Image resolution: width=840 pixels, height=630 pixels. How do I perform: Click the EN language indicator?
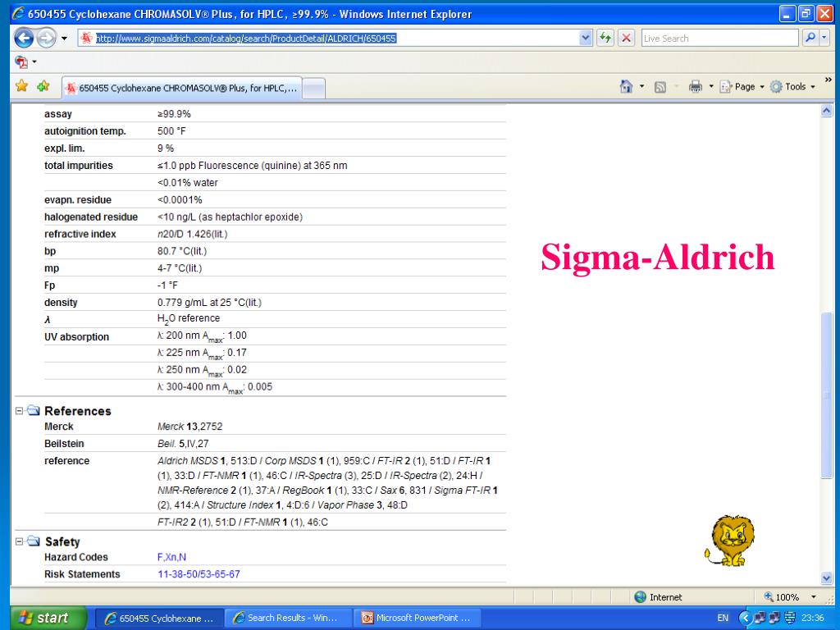pyautogui.click(x=723, y=619)
